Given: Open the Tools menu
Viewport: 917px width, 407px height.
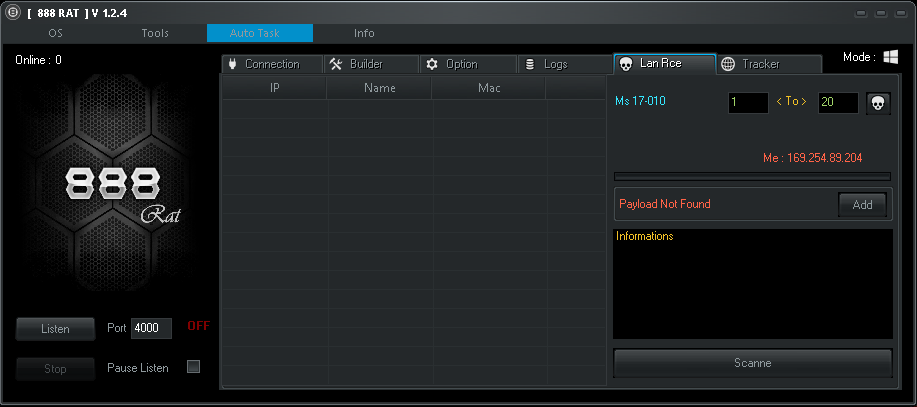Looking at the screenshot, I should pyautogui.click(x=155, y=33).
